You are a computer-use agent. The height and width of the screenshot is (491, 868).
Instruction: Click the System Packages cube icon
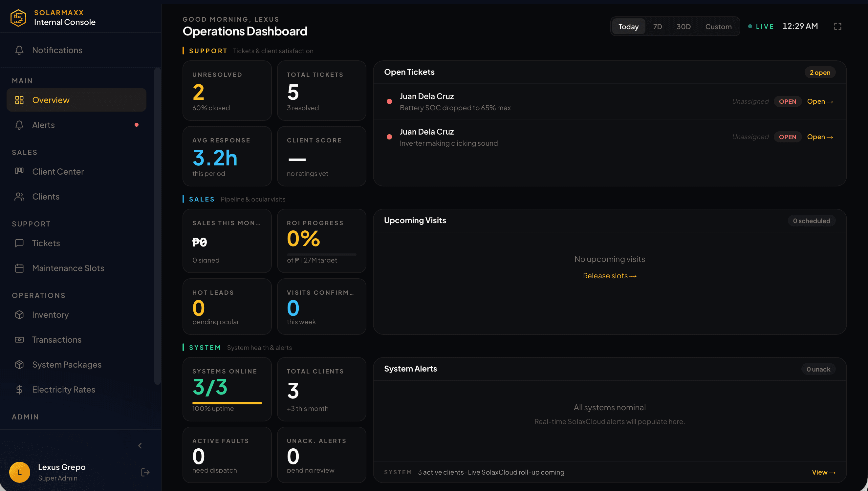coord(19,365)
